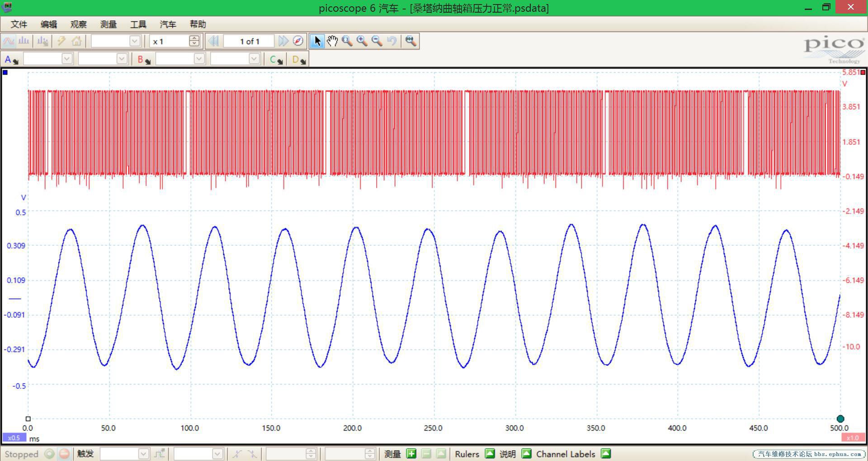The image size is (868, 461).
Task: Click the 3.851 red axis value
Action: pos(851,107)
